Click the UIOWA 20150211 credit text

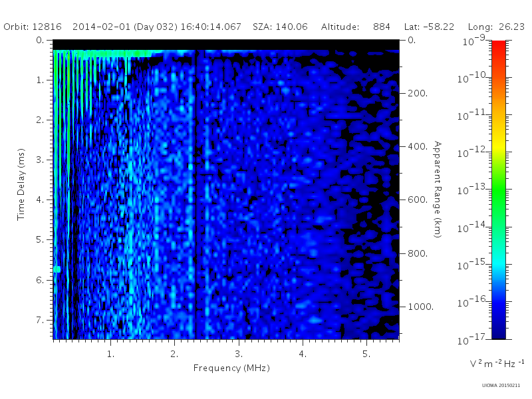501,385
